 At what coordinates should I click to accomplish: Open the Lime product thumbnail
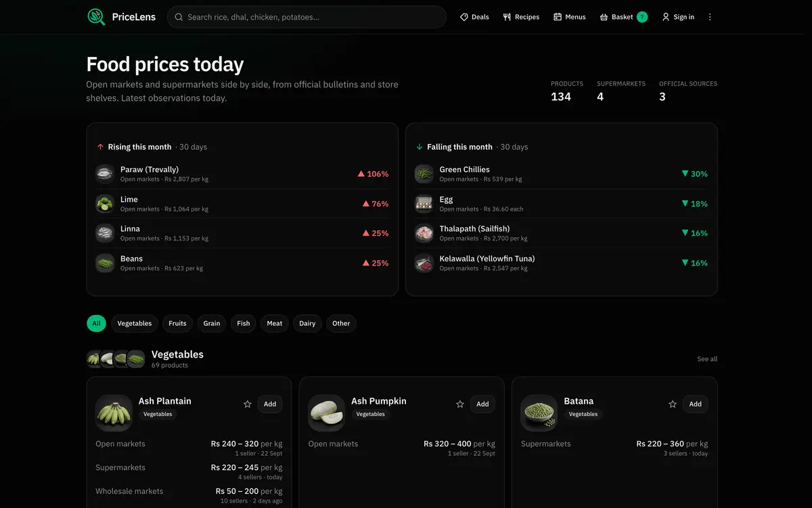coord(105,204)
